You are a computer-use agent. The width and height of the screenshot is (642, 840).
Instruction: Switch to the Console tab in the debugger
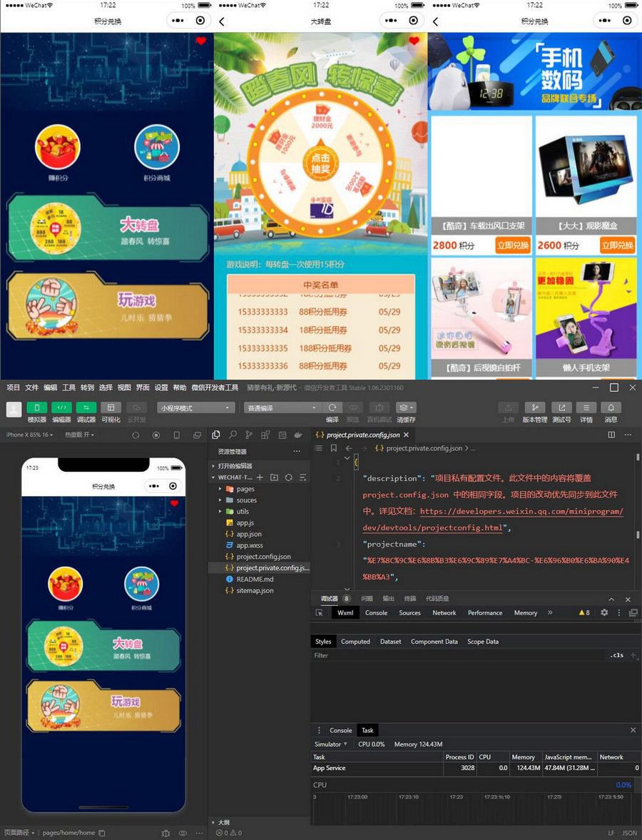(x=376, y=613)
